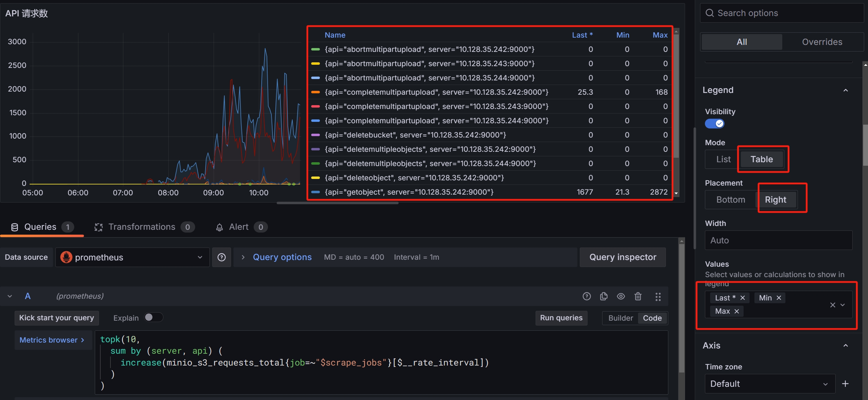Select the All options tab
This screenshot has width=868, height=400.
[742, 42]
